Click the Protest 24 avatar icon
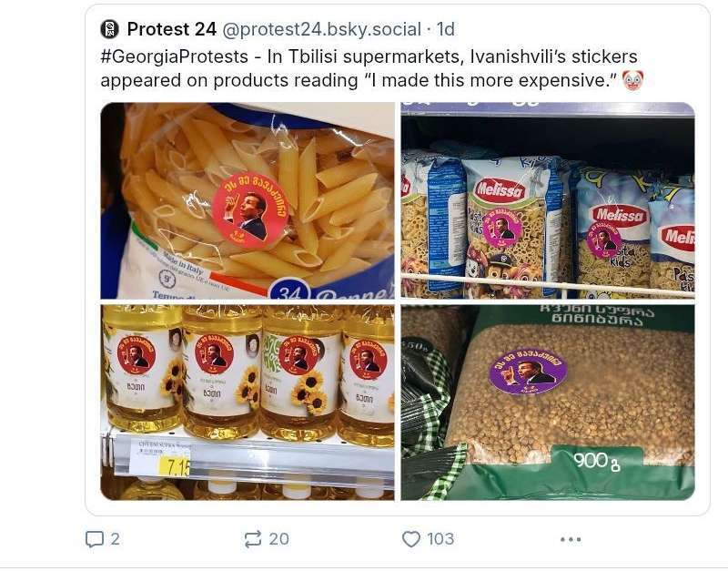Image resolution: width=728 pixels, height=571 pixels. coord(110,29)
